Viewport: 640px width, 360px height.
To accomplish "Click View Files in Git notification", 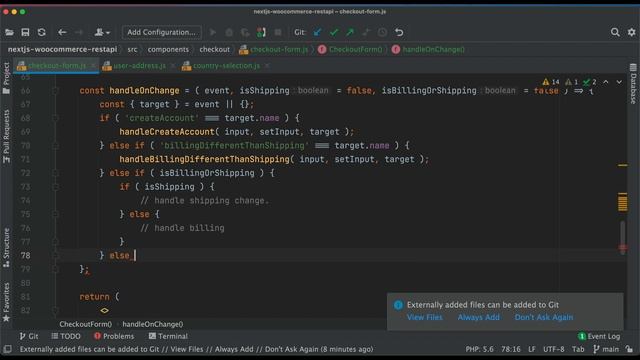I will click(x=424, y=317).
